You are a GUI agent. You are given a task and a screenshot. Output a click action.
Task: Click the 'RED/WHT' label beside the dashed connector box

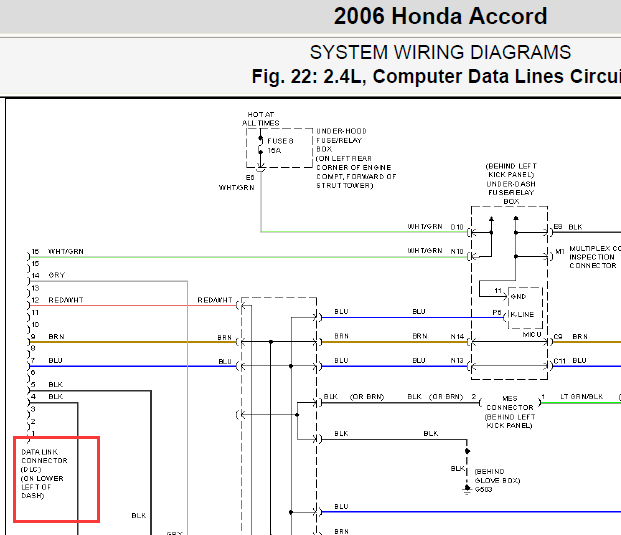click(215, 300)
